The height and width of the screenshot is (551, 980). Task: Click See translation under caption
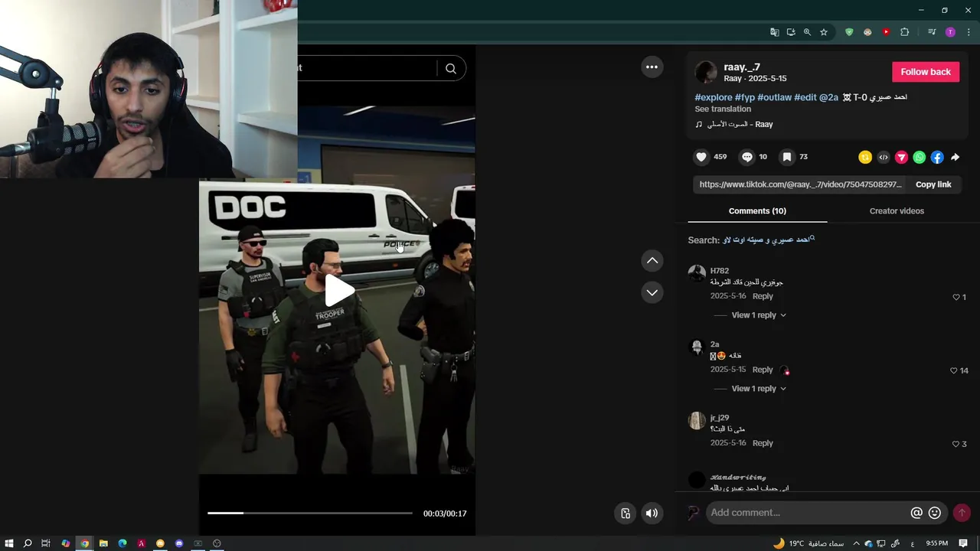(x=723, y=109)
